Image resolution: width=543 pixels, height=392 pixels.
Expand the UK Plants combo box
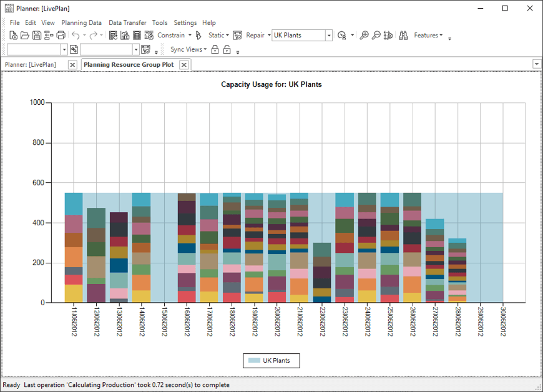tap(330, 36)
